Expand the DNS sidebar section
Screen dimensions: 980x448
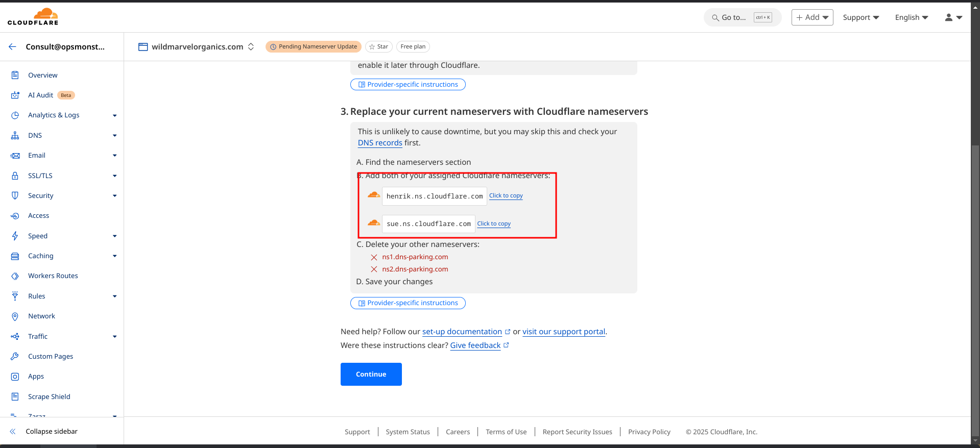(x=114, y=136)
